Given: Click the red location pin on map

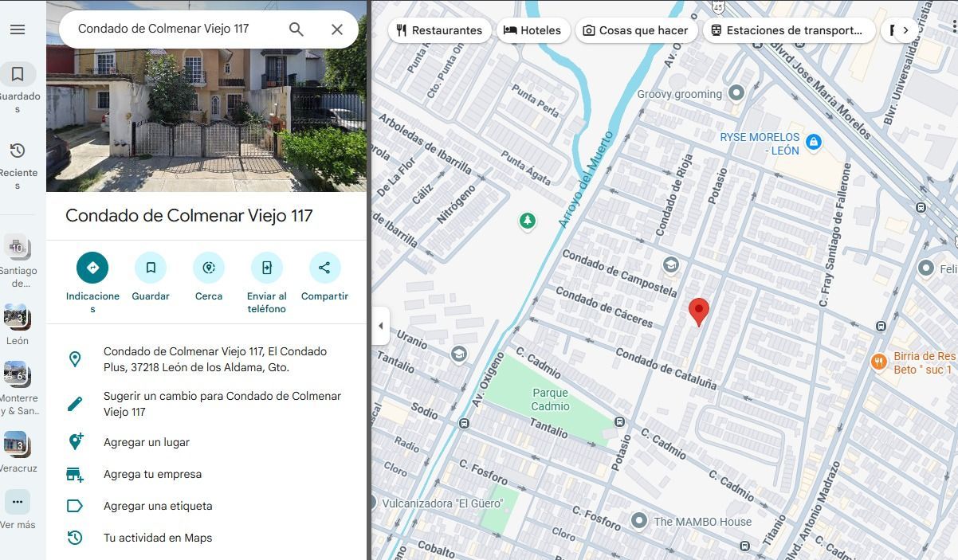Looking at the screenshot, I should (698, 312).
